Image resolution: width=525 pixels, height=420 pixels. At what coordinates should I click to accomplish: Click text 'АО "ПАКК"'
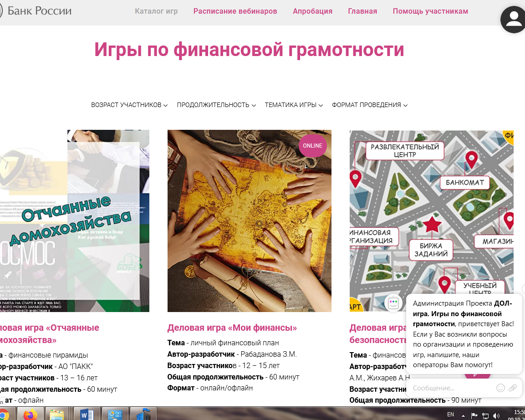(x=75, y=366)
